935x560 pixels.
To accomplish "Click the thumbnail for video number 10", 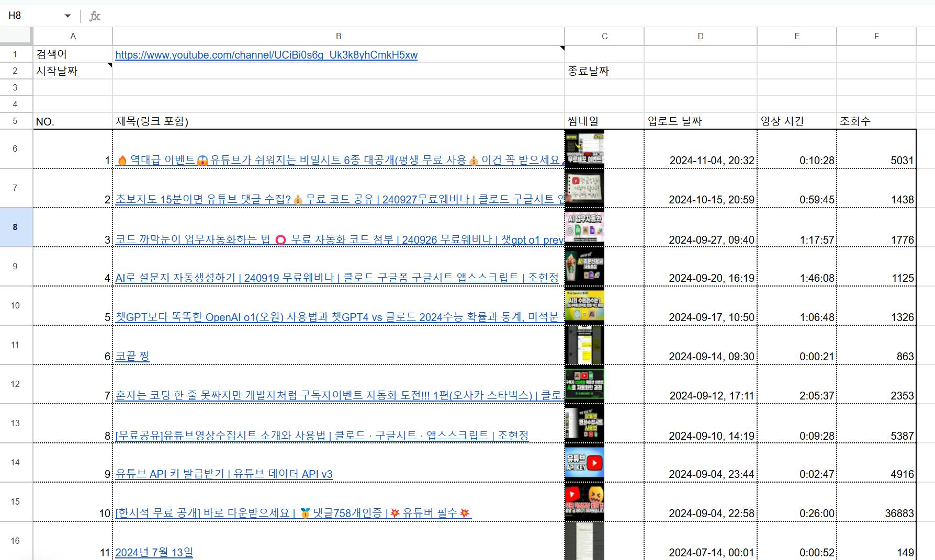I will tap(584, 502).
